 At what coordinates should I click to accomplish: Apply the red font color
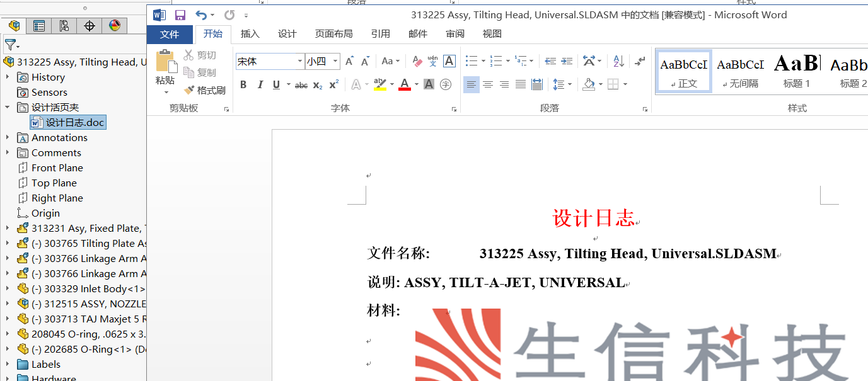(x=405, y=84)
